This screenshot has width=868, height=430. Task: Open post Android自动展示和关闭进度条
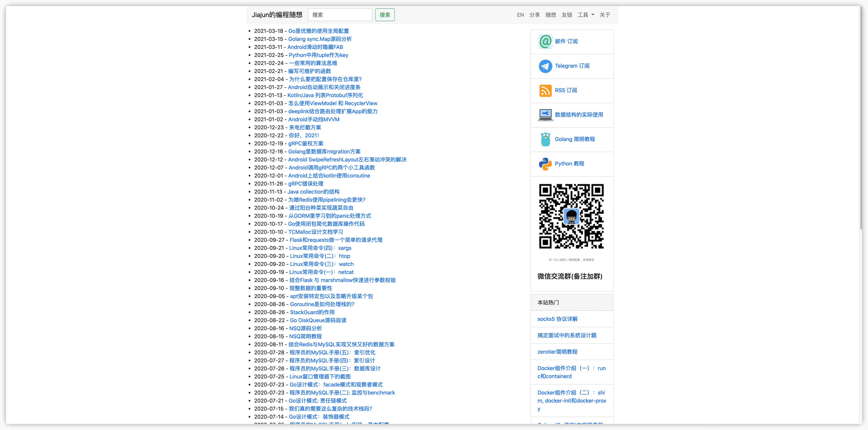(x=324, y=88)
